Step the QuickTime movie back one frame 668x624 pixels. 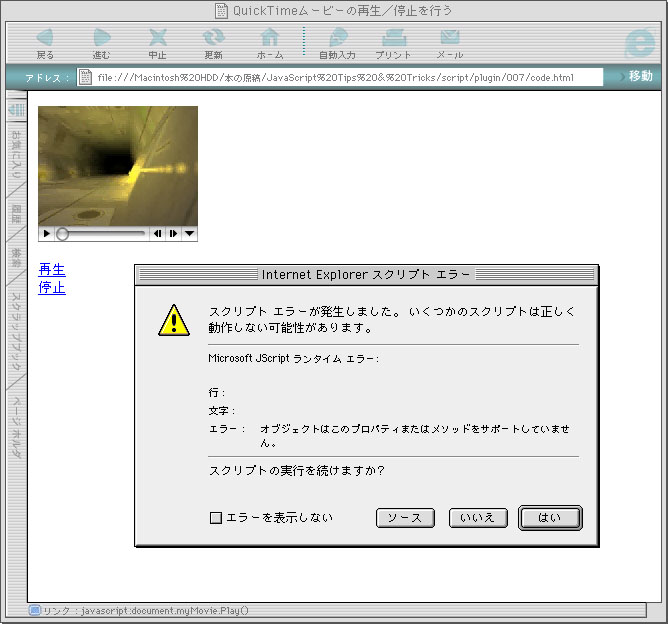click(157, 233)
